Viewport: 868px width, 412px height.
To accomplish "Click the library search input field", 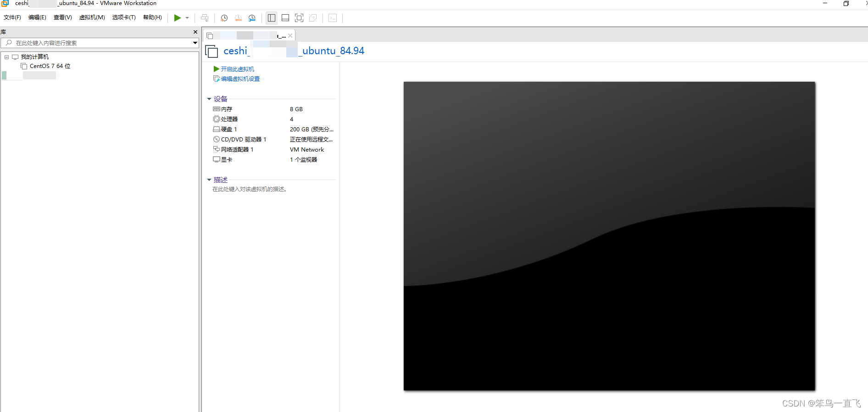I will [96, 43].
